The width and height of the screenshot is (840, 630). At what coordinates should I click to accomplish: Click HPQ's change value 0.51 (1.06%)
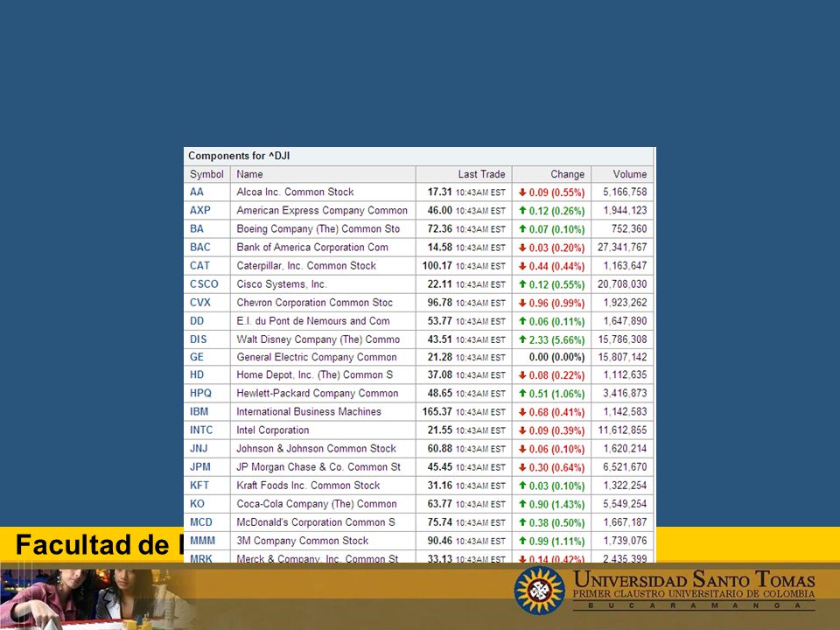pyautogui.click(x=556, y=393)
